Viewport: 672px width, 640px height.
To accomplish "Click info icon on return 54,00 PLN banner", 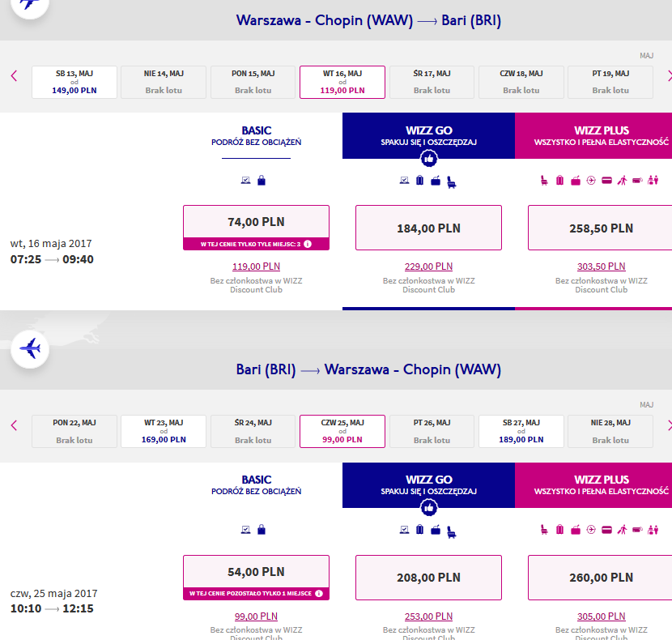I will pyautogui.click(x=319, y=593).
